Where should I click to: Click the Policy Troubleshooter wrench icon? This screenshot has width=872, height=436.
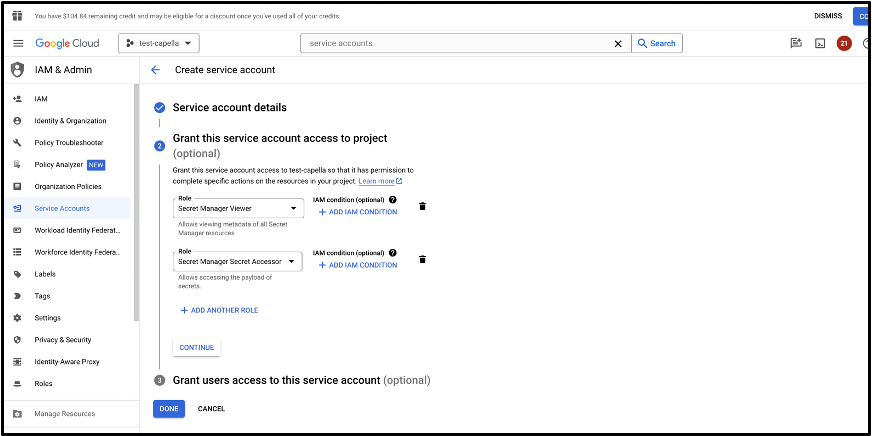point(17,143)
